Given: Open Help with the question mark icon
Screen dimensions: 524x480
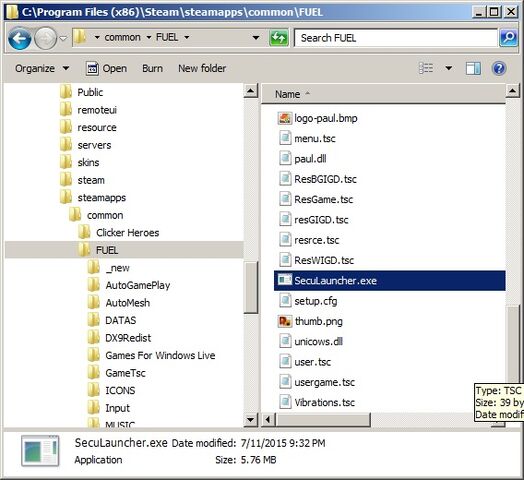Looking at the screenshot, I should pyautogui.click(x=499, y=69).
